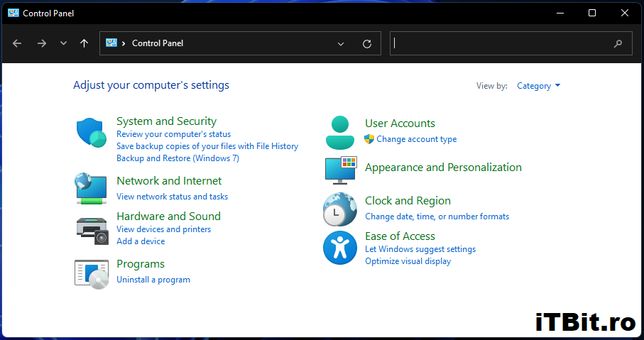Viewport: 644px width, 340px height.
Task: Click the Control Panel breadcrumb in address bar
Action: click(x=158, y=43)
